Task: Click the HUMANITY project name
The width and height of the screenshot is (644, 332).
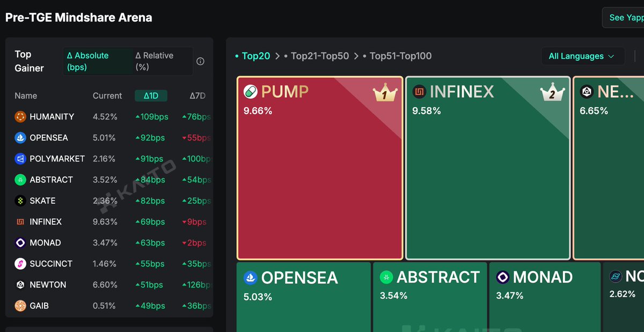Action: (52, 117)
